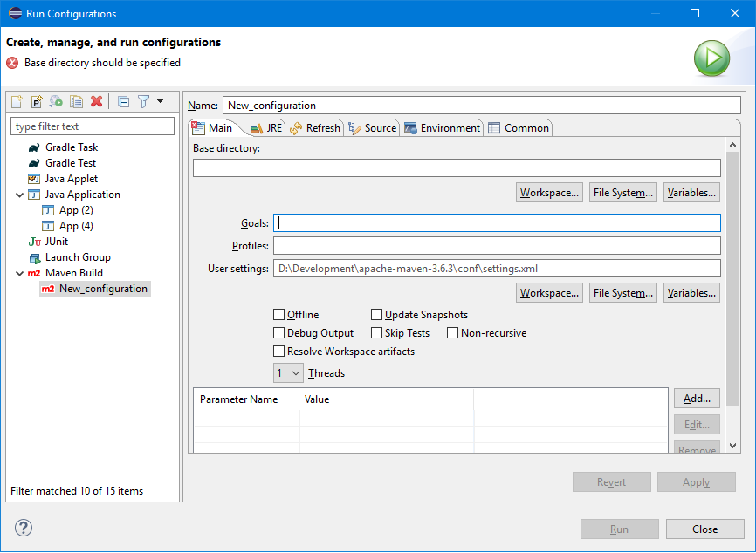Click the Close button

coord(704,529)
